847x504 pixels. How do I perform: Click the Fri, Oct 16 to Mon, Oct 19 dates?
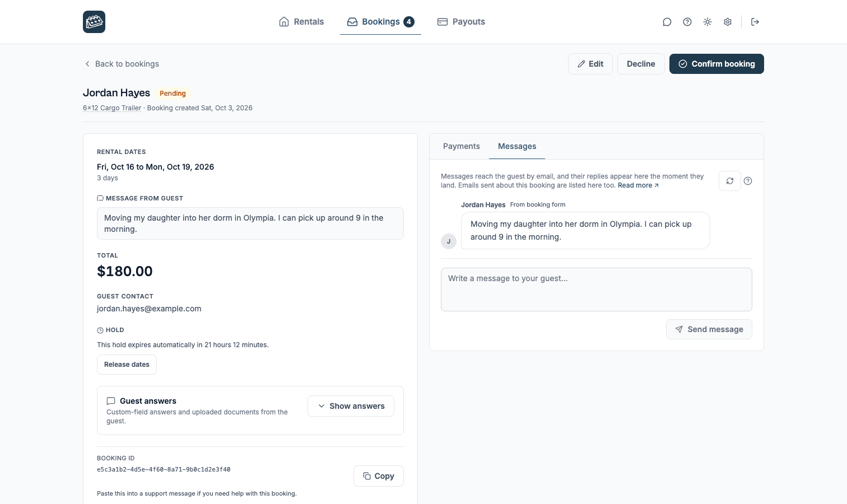click(x=155, y=167)
